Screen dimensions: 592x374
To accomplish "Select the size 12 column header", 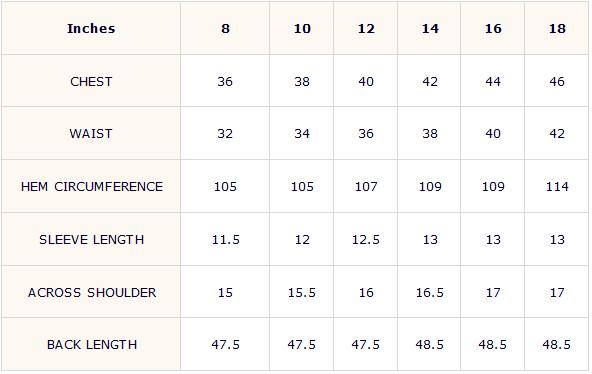I will click(x=366, y=29).
